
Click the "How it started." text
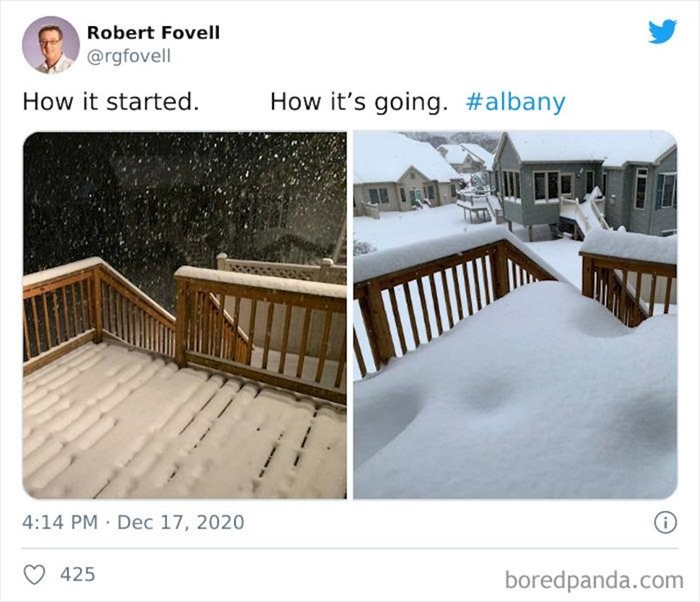111,102
